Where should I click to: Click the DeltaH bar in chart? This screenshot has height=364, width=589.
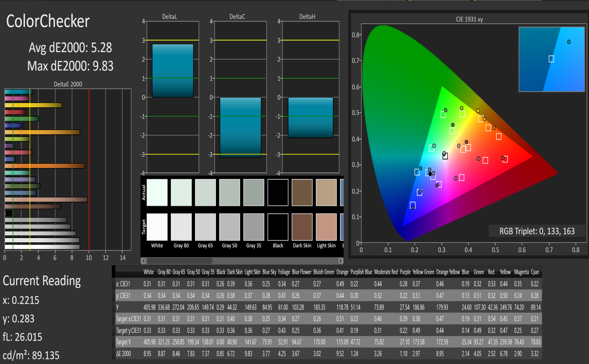[x=310, y=117]
